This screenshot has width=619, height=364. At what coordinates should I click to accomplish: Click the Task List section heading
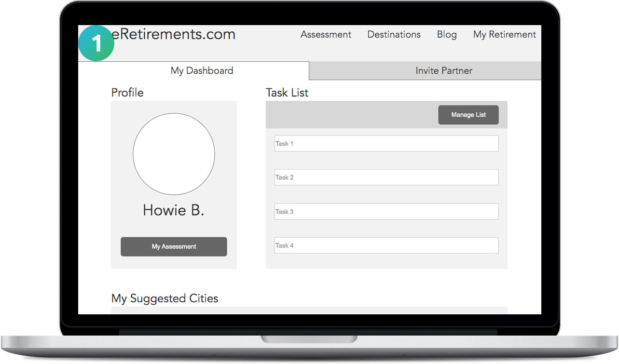point(287,93)
